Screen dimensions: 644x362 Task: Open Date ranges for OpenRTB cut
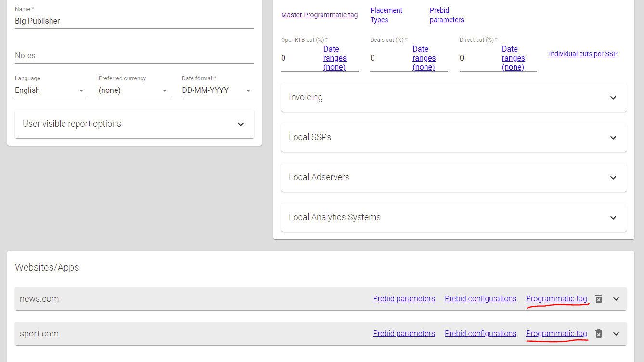click(335, 58)
